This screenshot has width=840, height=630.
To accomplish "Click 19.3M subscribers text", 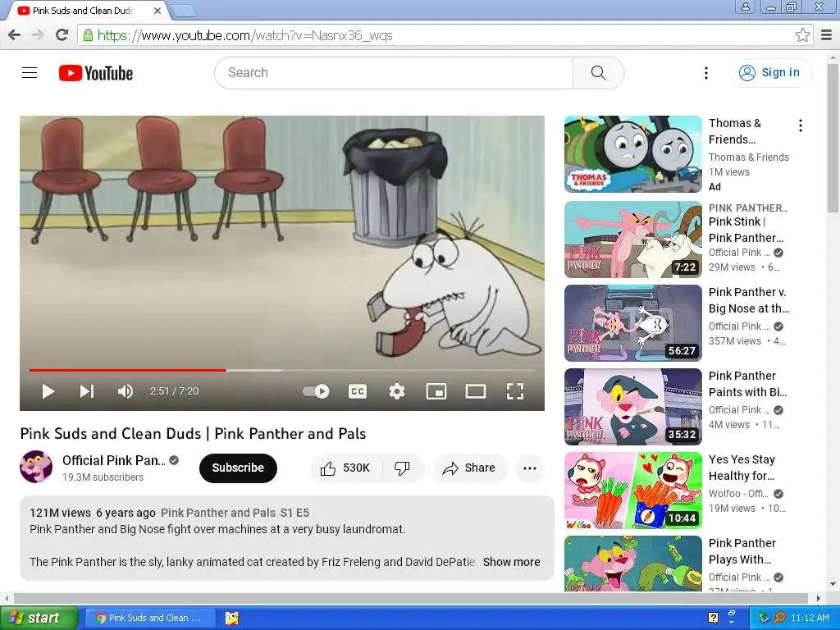I will pos(103,477).
